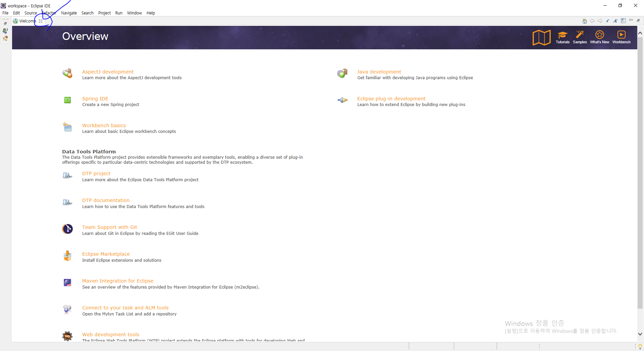Click the Maven Integration icon
The height and width of the screenshot is (351, 644).
pos(67,283)
